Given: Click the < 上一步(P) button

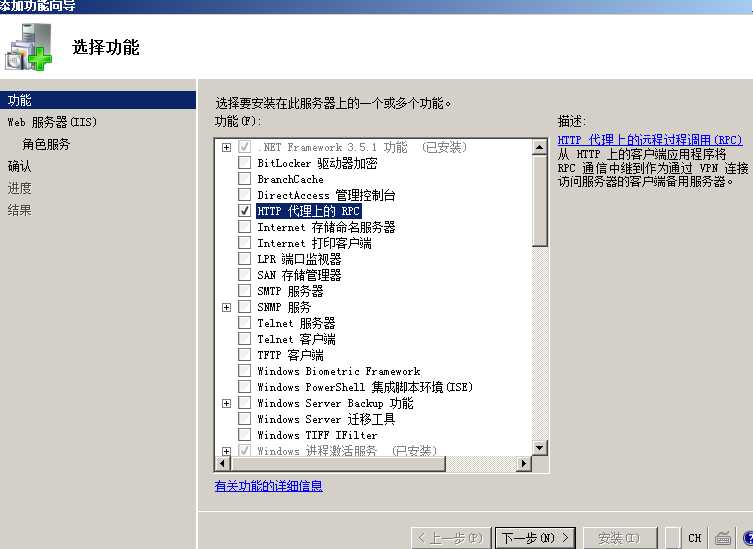Looking at the screenshot, I should click(451, 537).
